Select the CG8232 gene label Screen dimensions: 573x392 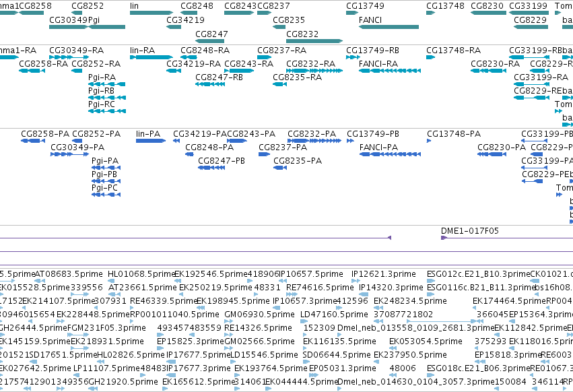click(302, 34)
